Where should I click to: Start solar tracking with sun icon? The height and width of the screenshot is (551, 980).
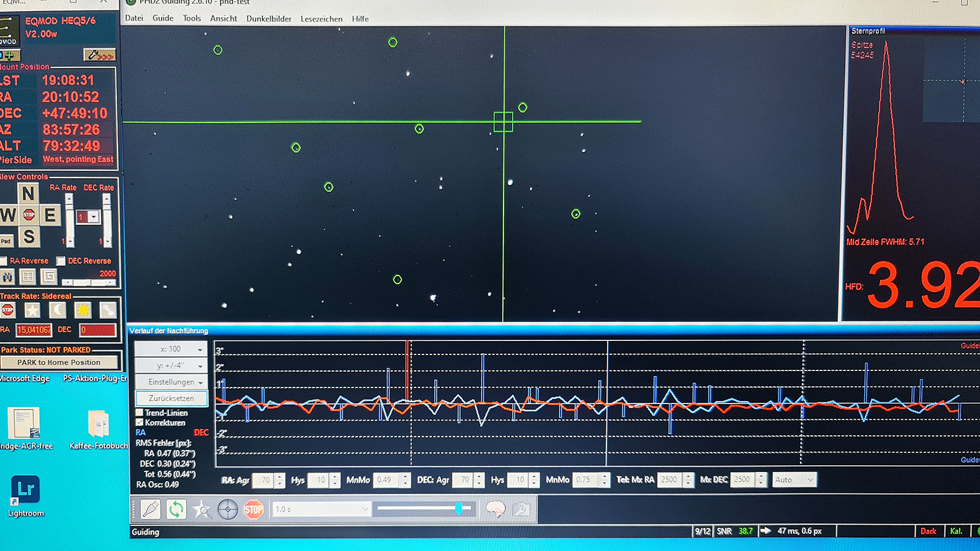pyautogui.click(x=83, y=310)
